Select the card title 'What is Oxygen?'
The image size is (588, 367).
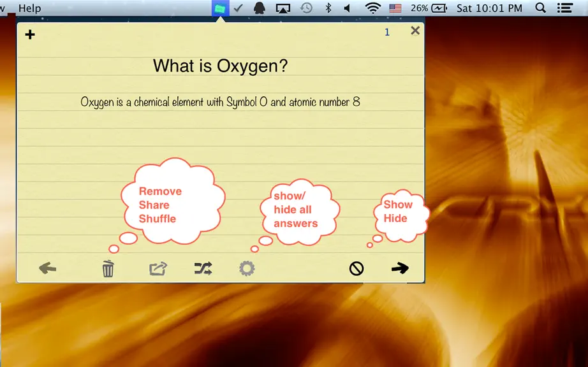[221, 66]
